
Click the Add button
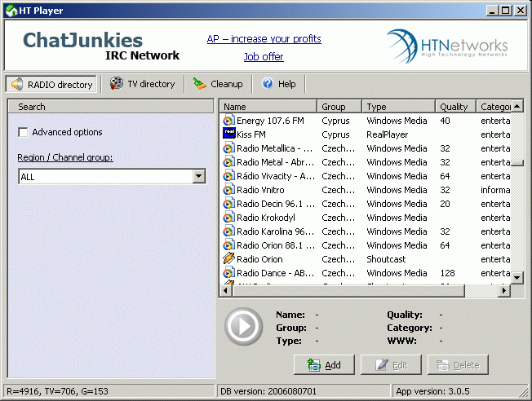pyautogui.click(x=324, y=364)
